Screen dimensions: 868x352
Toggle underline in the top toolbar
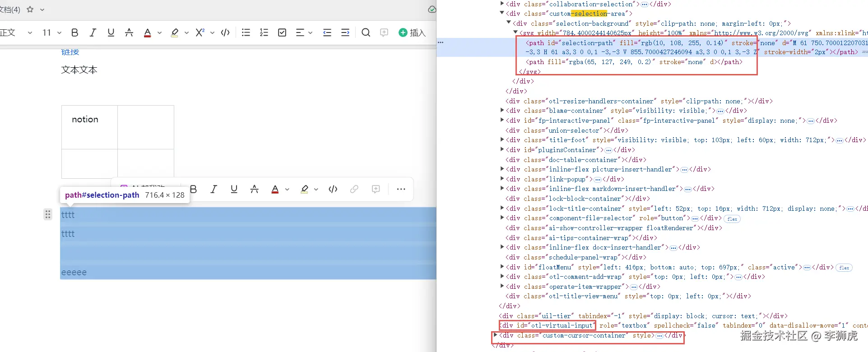(111, 32)
